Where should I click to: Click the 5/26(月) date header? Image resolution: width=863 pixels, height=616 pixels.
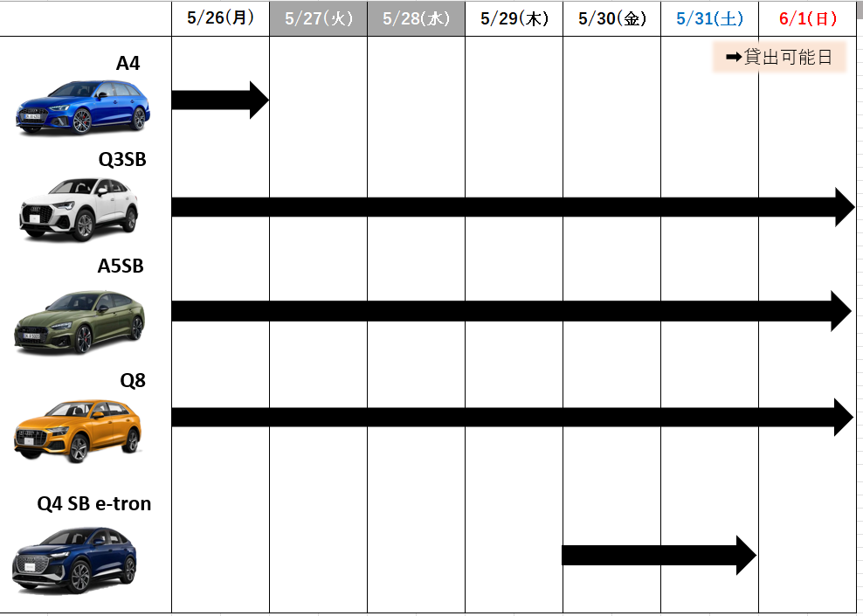point(220,18)
